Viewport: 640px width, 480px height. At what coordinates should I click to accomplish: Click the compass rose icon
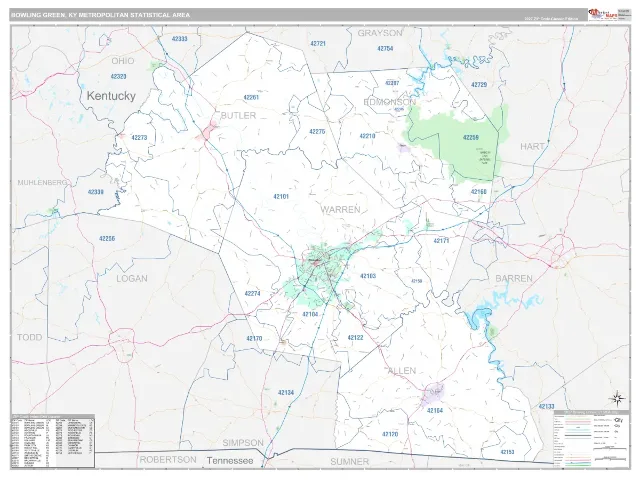(x=617, y=398)
